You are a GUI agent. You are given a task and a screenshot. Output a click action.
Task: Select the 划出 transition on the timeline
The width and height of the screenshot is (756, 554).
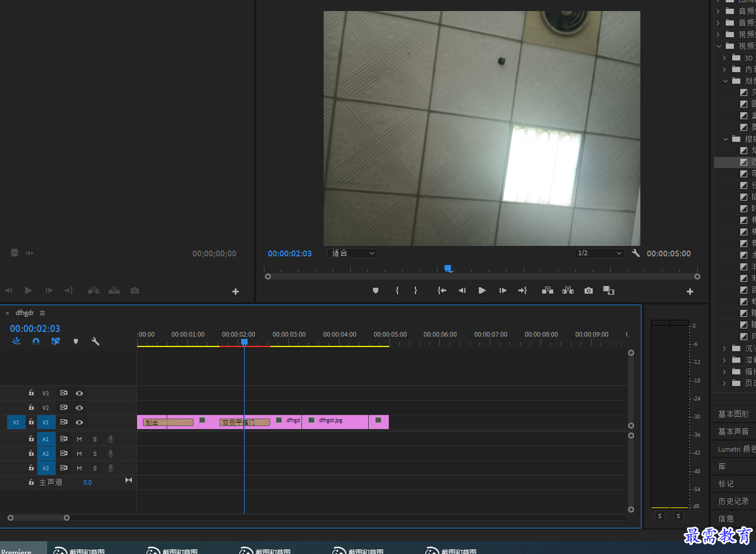click(169, 423)
